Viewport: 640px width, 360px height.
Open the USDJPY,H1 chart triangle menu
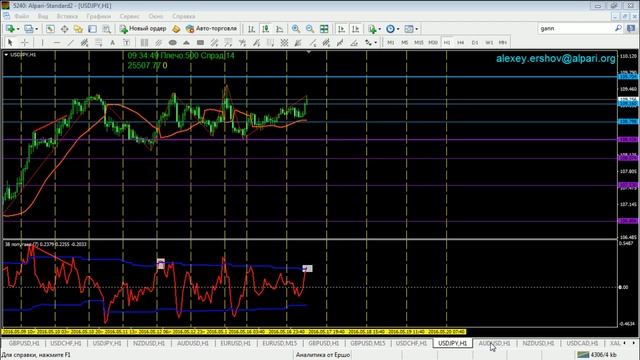(6, 55)
